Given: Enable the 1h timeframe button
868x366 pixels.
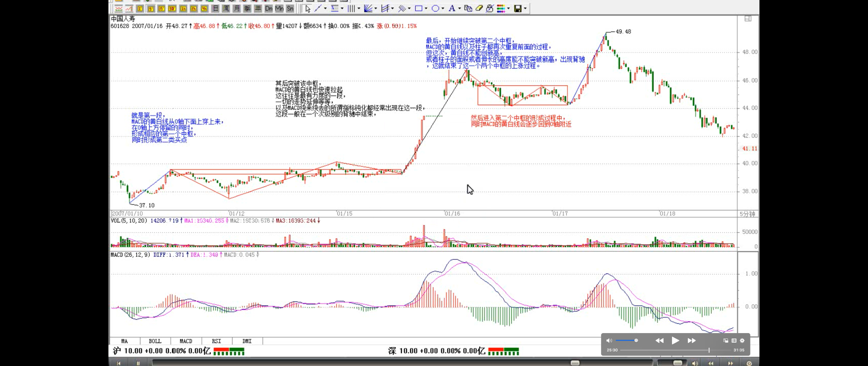Looking at the screenshot, I should pyautogui.click(x=183, y=8).
